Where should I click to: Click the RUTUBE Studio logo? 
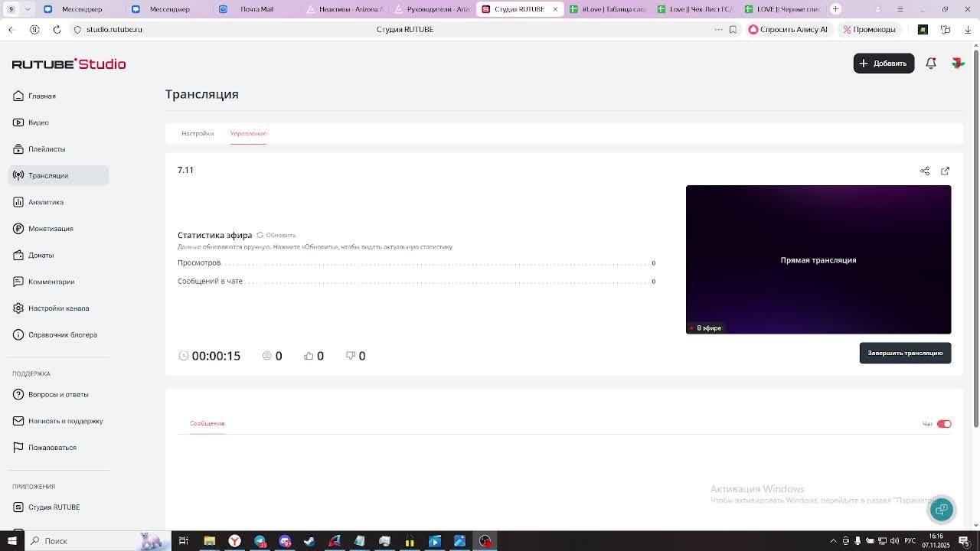[x=69, y=64]
